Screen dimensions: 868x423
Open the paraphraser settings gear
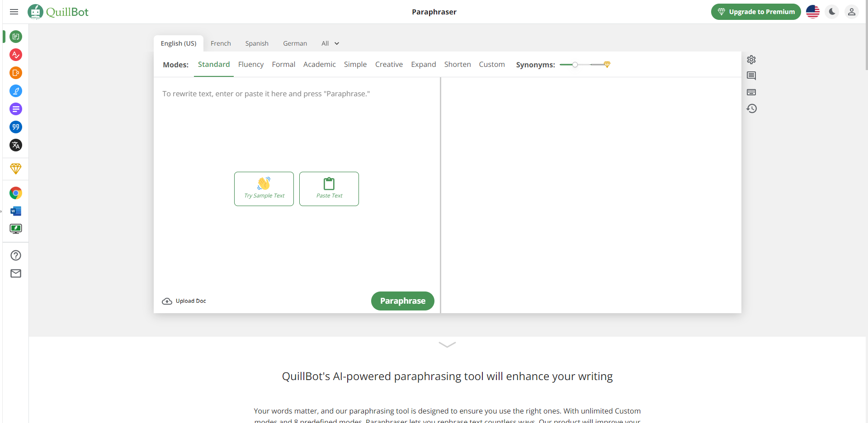pyautogui.click(x=751, y=60)
